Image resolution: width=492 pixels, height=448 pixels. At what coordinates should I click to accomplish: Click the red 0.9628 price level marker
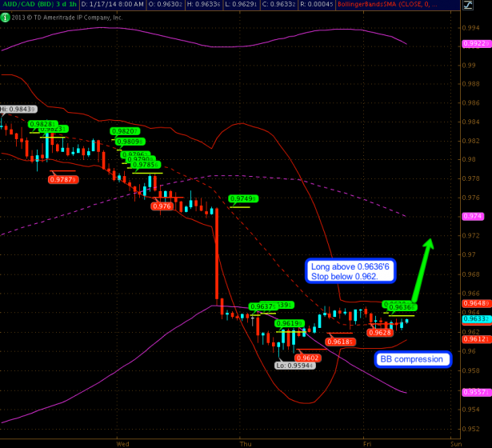coord(380,332)
